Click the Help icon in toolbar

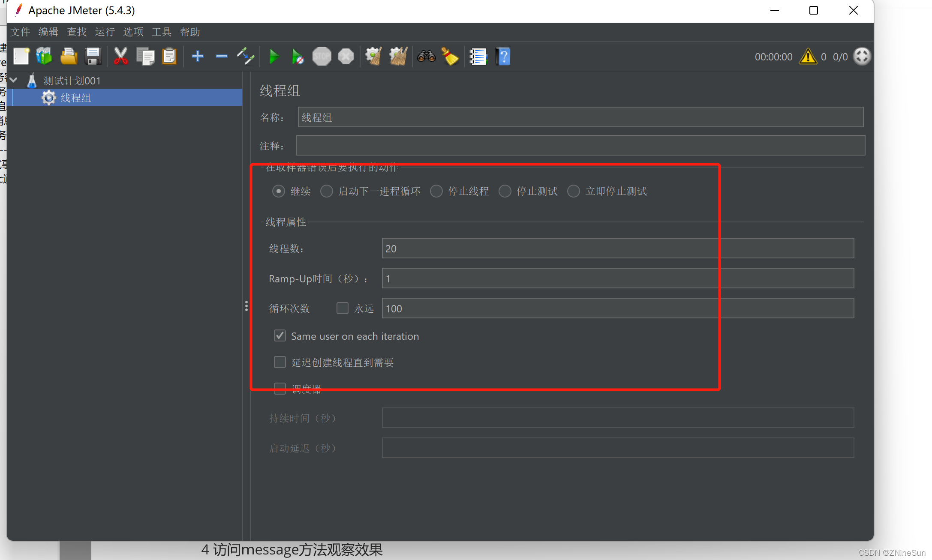pyautogui.click(x=503, y=56)
